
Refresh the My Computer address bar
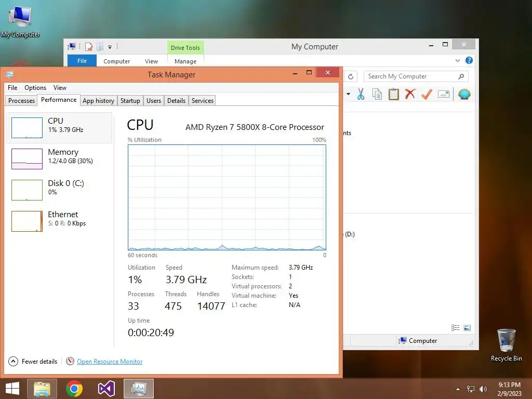tap(351, 77)
